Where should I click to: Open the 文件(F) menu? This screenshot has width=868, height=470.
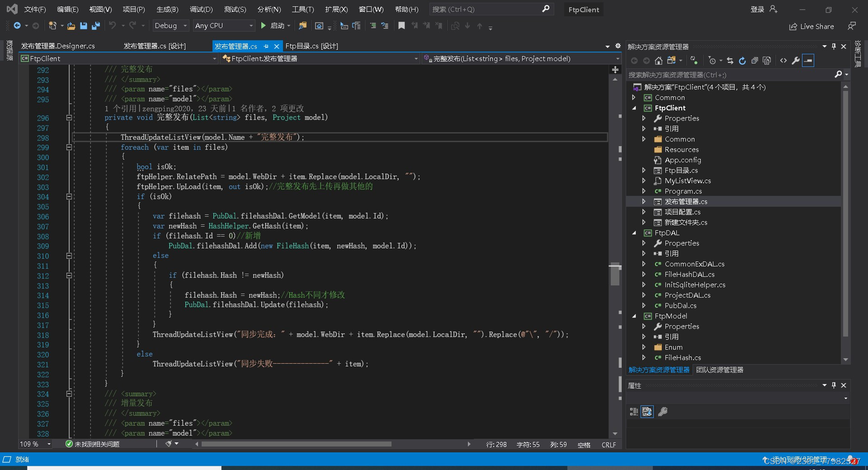pyautogui.click(x=35, y=9)
